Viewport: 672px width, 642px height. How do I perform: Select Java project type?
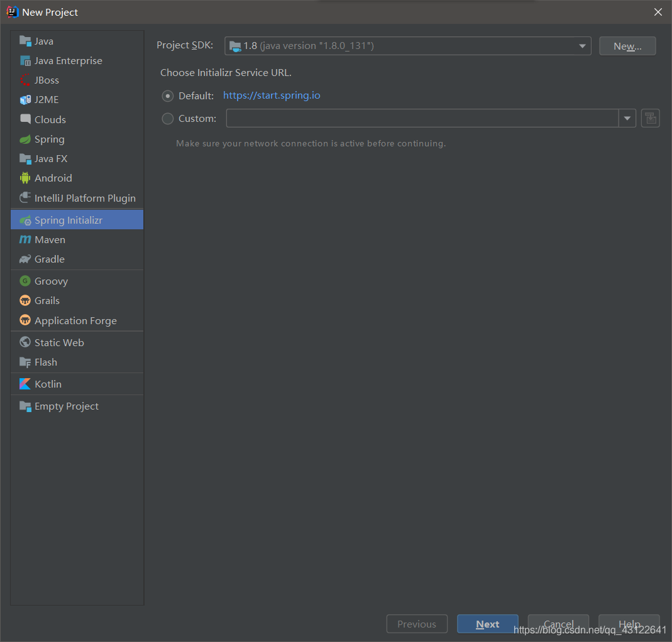77,41
